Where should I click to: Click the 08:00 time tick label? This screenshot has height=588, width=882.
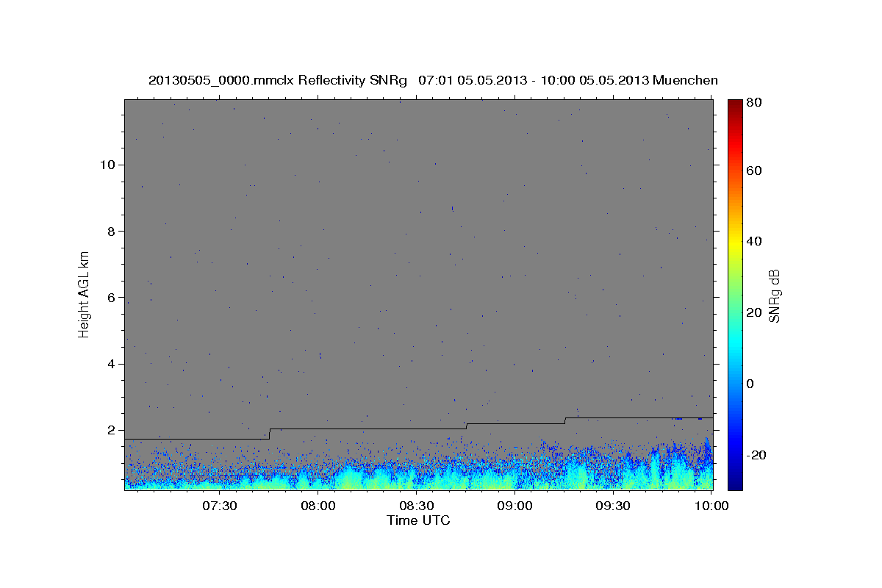click(x=318, y=506)
